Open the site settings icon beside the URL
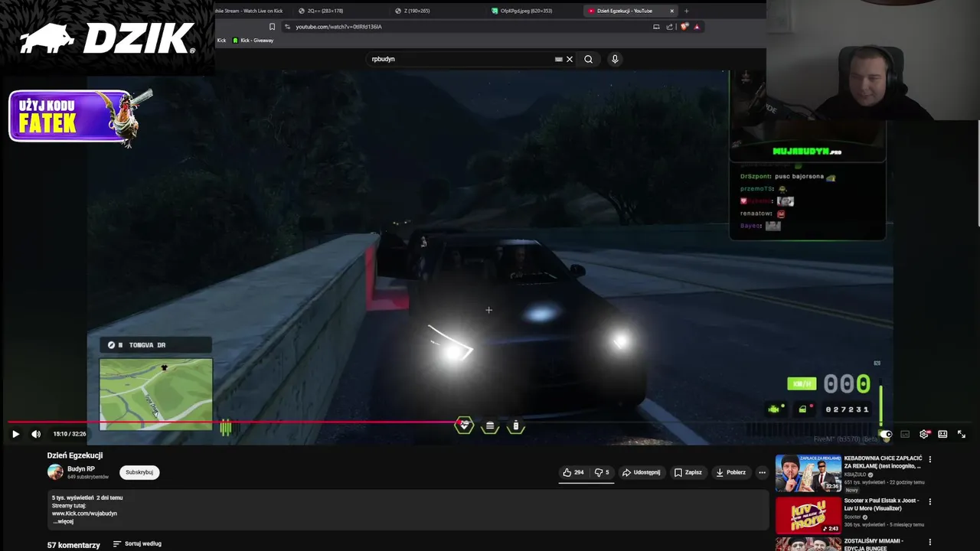The image size is (980, 551). click(x=287, y=27)
